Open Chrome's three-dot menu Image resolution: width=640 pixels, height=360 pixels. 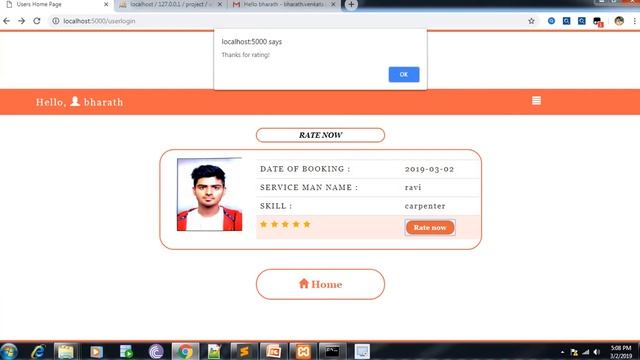[x=635, y=21]
